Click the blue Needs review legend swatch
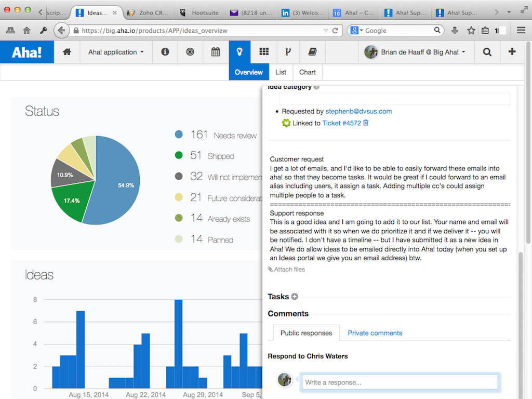Screen dimensions: 532x399 [179, 135]
